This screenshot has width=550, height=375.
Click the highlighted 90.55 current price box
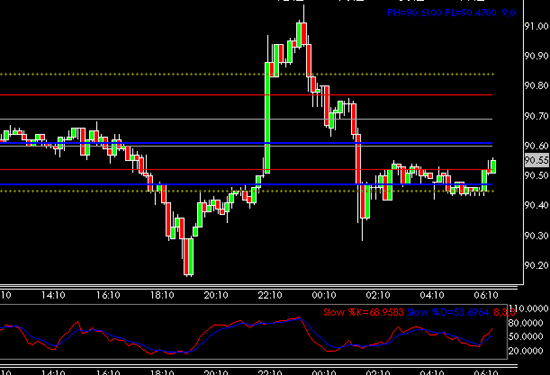tap(537, 160)
